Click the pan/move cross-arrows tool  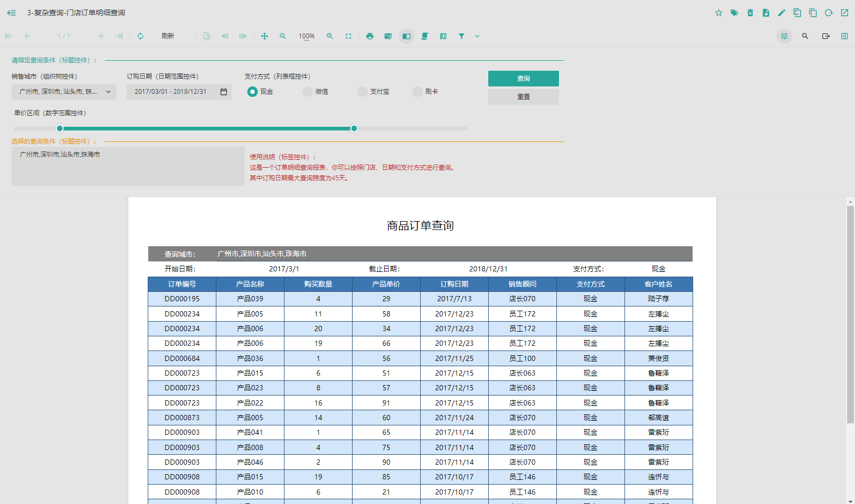click(265, 36)
